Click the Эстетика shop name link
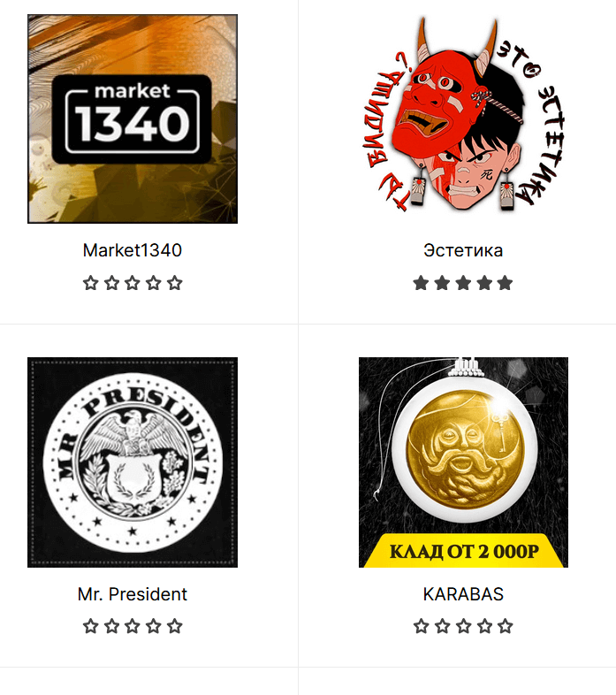The image size is (616, 695). 463,250
